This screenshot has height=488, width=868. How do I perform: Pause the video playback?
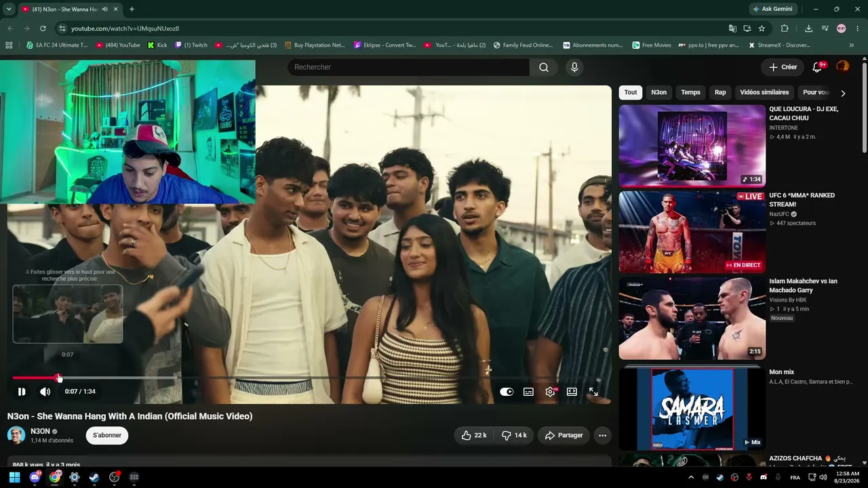pos(22,392)
